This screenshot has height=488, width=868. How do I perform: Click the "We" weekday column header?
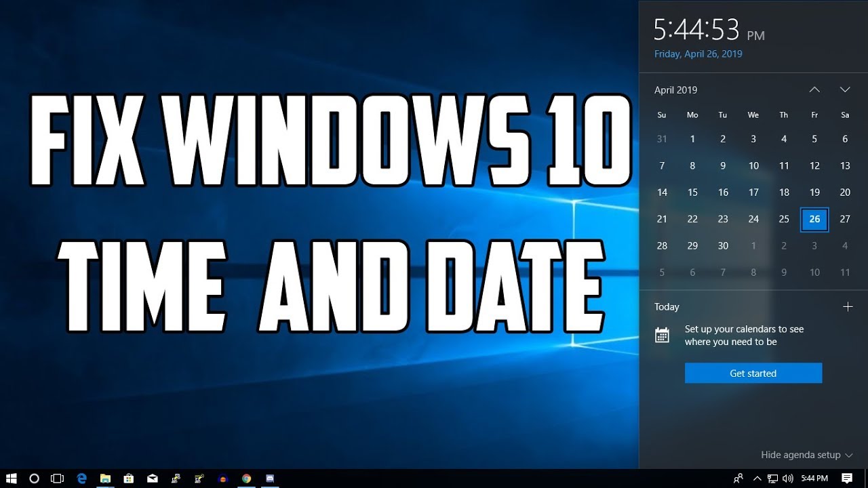(x=753, y=115)
